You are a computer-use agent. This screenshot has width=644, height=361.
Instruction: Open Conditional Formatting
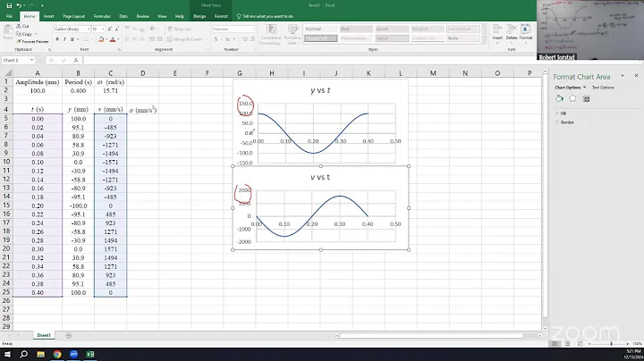pos(271,35)
